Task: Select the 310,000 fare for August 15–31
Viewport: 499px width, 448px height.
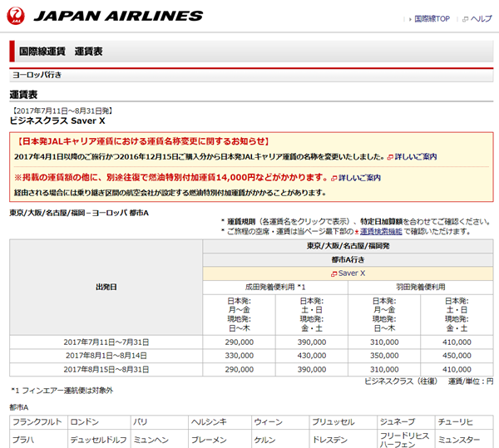Action: click(x=384, y=370)
